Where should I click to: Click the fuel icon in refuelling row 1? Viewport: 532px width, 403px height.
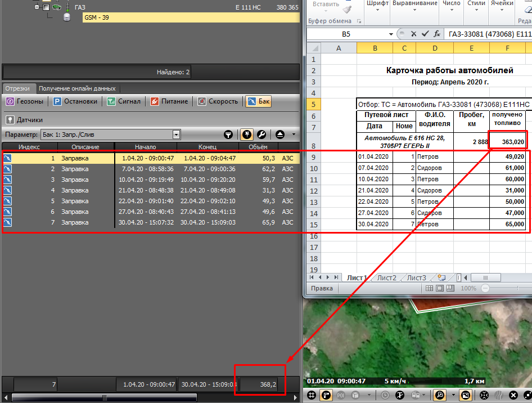click(x=7, y=158)
